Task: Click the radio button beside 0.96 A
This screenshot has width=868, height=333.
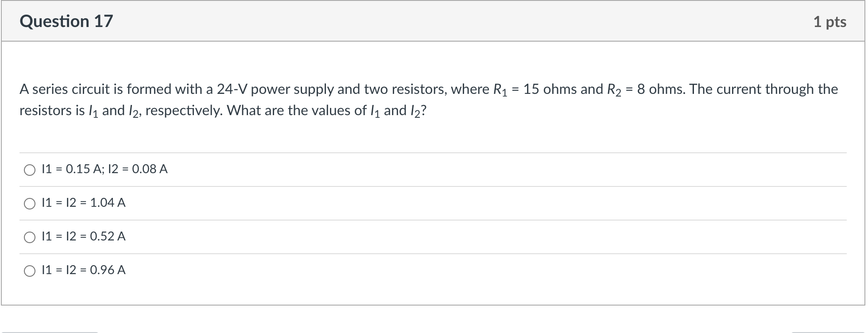Action: [29, 270]
